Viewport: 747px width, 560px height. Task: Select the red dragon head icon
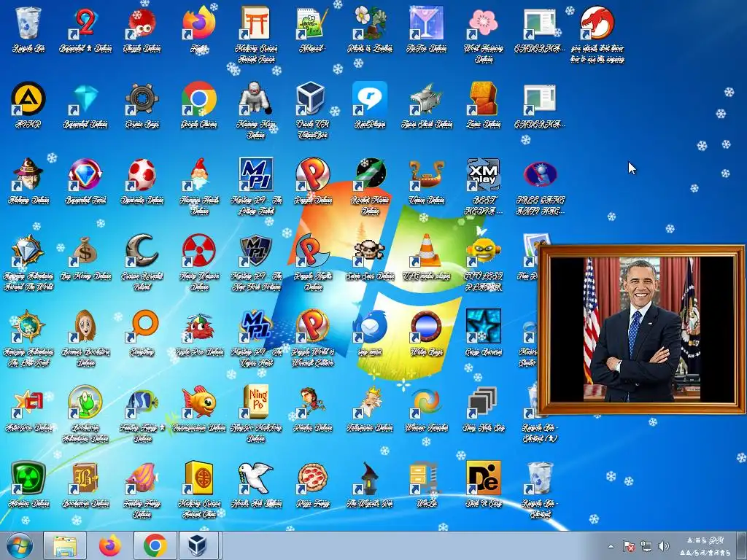tap(597, 23)
